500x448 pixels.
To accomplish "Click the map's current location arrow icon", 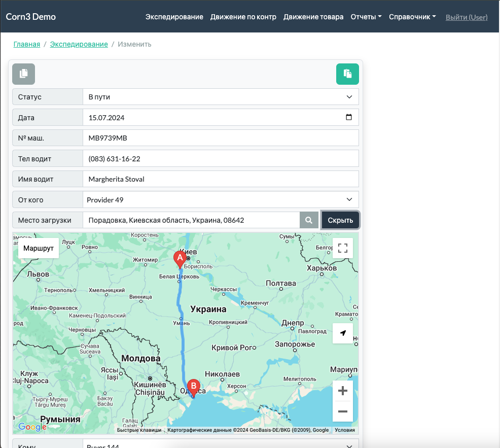I will tap(343, 333).
